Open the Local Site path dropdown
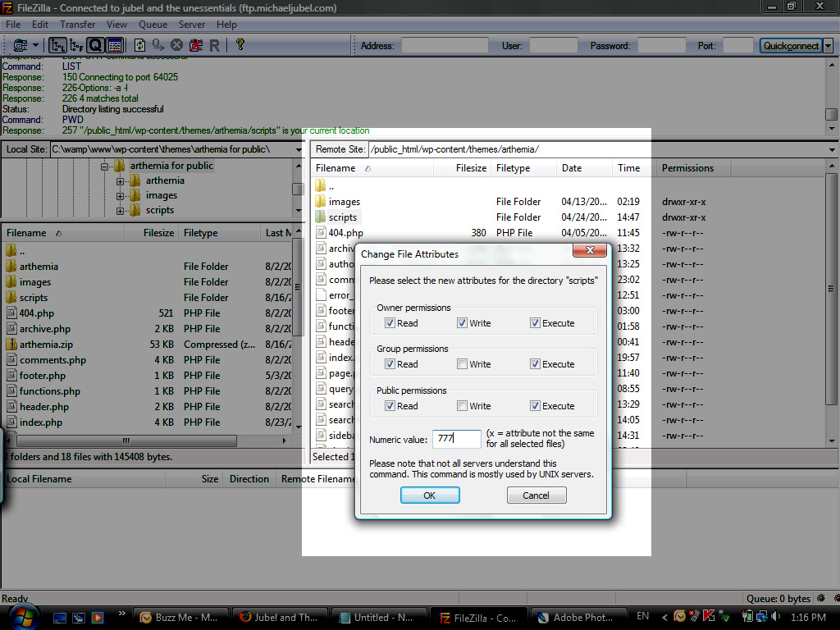The width and height of the screenshot is (840, 630). 298,149
